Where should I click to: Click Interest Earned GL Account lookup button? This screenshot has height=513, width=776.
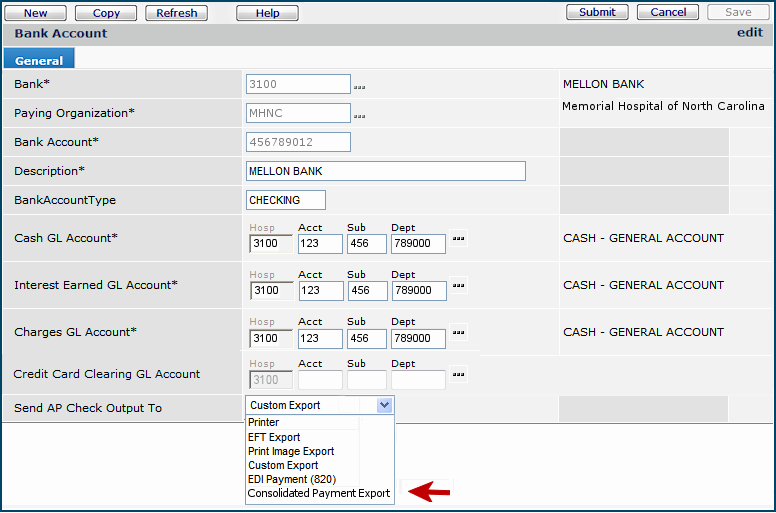tap(459, 286)
